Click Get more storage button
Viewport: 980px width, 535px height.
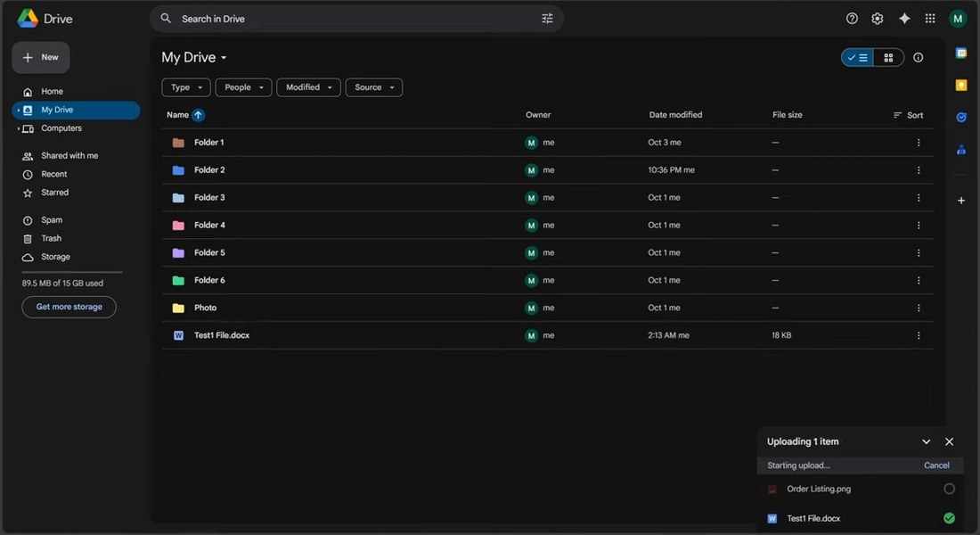pos(69,308)
